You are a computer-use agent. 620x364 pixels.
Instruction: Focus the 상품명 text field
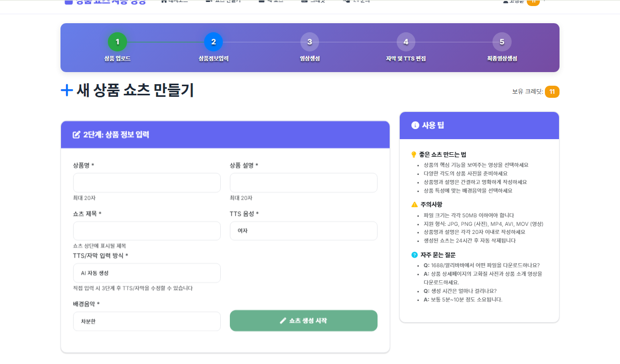point(147,183)
